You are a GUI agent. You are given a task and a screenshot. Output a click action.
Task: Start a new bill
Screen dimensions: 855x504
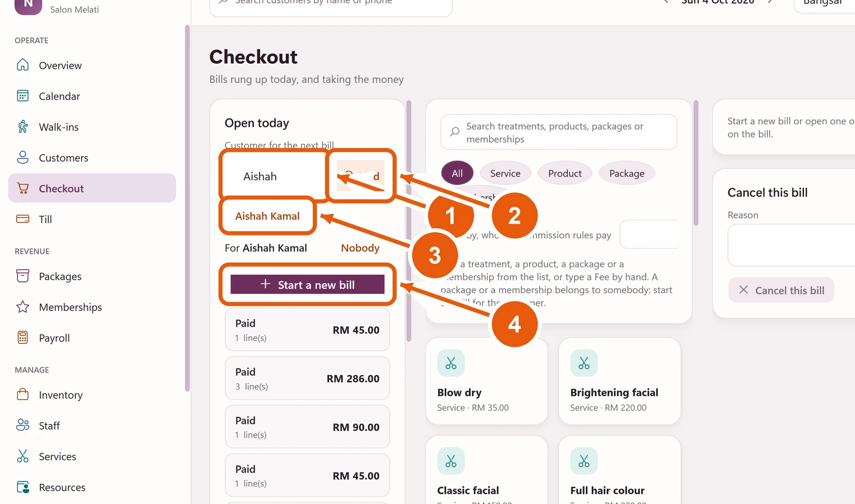click(307, 285)
